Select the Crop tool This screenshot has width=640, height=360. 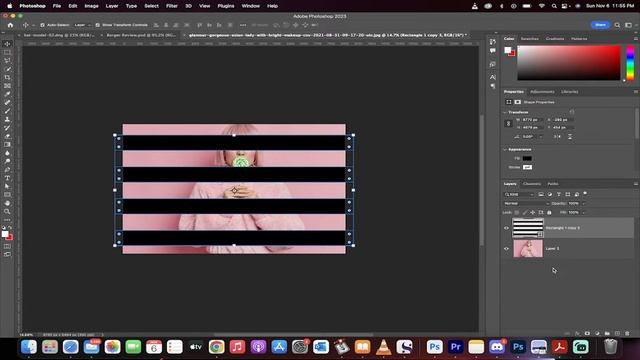[7, 77]
